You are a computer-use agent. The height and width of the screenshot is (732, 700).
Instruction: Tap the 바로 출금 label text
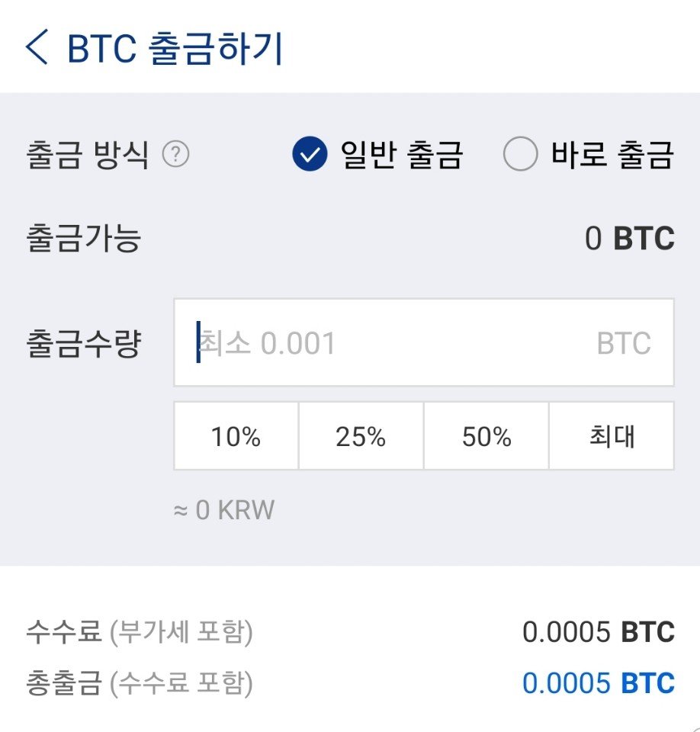pyautogui.click(x=612, y=154)
